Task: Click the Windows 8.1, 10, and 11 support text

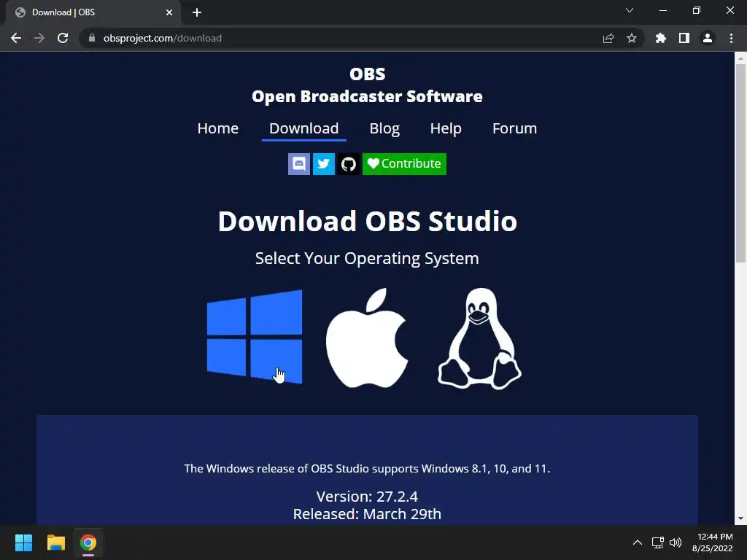Action: (367, 469)
